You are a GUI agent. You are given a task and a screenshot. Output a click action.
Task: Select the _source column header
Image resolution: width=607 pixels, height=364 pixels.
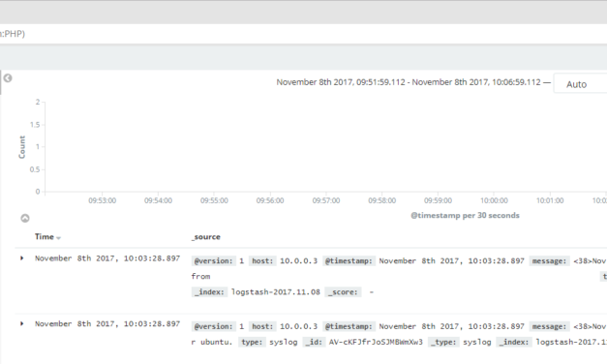point(206,237)
